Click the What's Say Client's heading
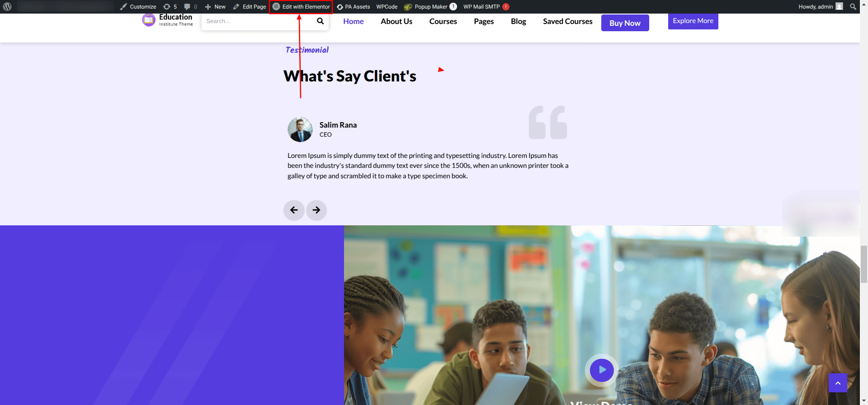 (x=350, y=76)
